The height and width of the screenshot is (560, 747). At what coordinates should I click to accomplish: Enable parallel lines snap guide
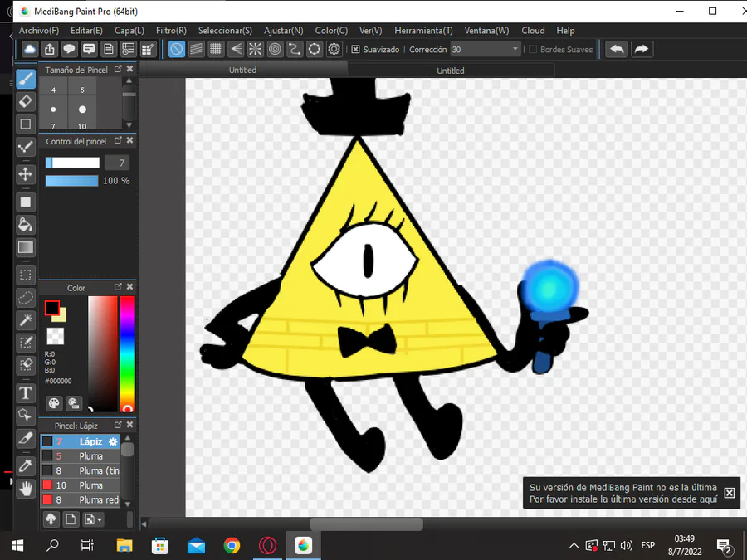pos(196,49)
